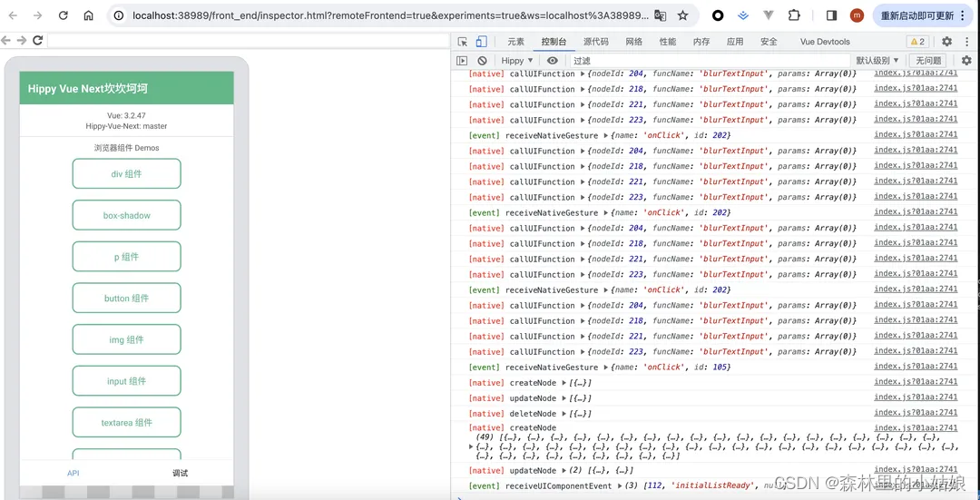Viewport: 980px width, 500px height.
Task: Click the warnings badge showing 2
Action: (917, 42)
